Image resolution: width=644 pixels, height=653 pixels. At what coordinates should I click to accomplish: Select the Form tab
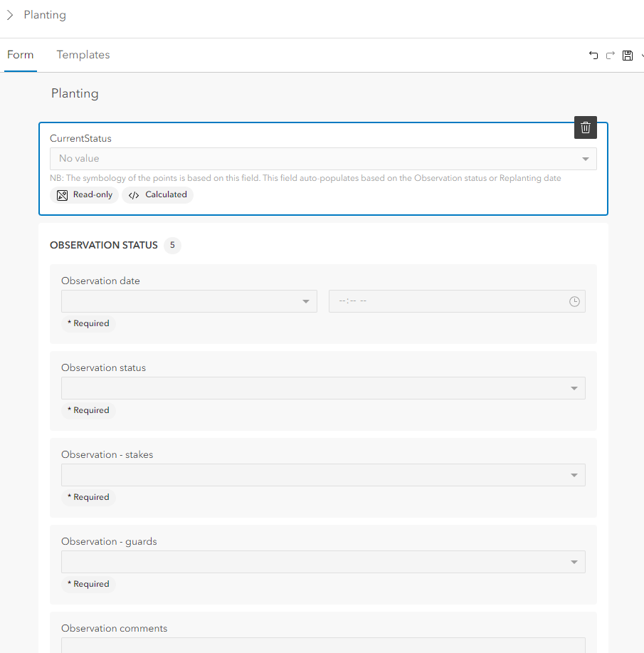click(x=21, y=55)
